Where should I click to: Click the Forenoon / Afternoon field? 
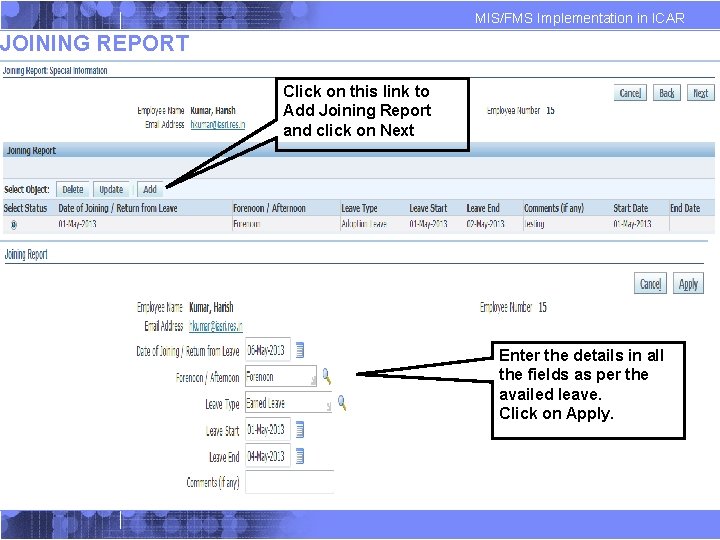click(x=281, y=377)
